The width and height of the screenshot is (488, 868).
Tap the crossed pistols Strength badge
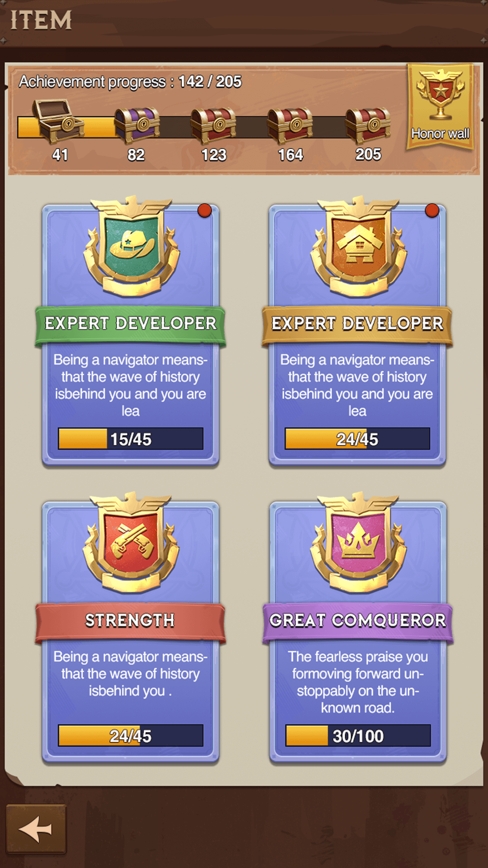[131, 543]
